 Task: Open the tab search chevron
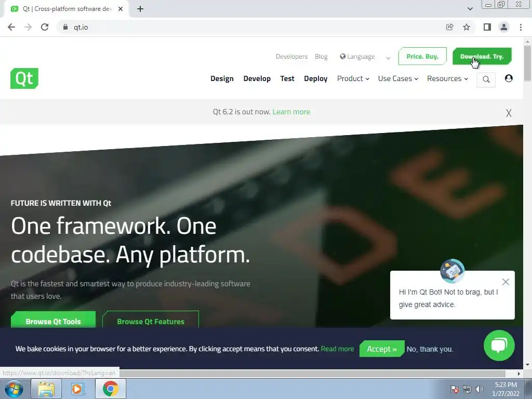tap(470, 9)
